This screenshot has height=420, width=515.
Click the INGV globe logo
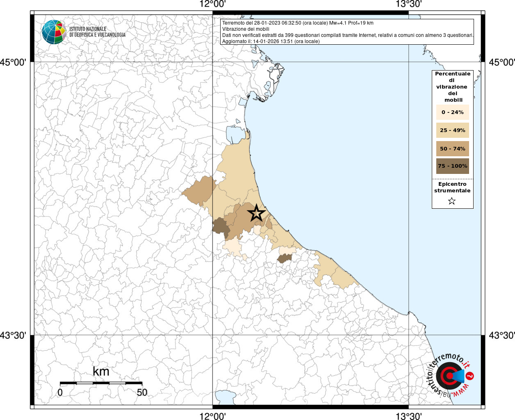coord(53,32)
